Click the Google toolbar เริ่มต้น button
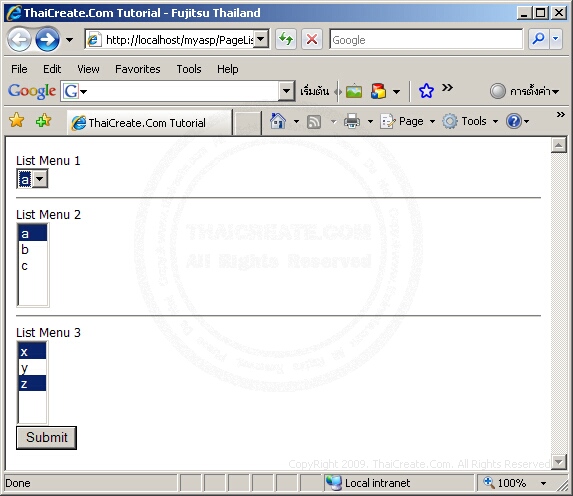 pos(314,91)
